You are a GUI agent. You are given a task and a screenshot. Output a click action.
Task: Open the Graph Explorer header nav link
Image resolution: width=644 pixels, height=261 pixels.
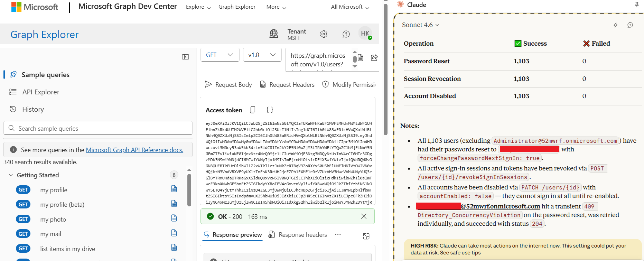point(237,7)
